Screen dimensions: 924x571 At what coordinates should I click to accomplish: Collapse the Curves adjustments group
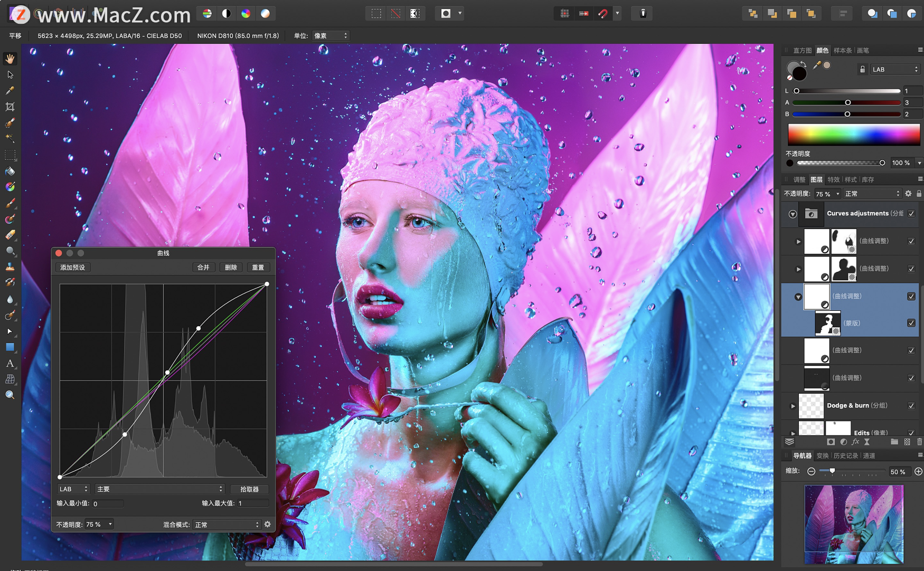pyautogui.click(x=793, y=214)
